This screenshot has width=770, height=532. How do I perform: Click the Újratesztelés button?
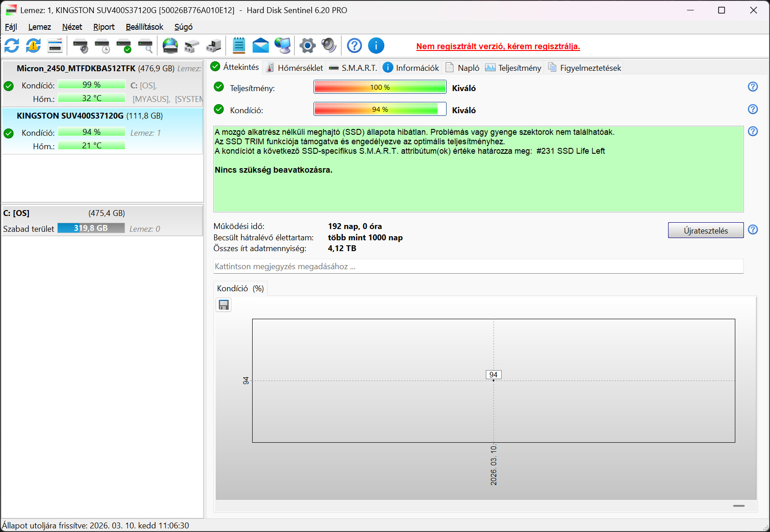[706, 230]
